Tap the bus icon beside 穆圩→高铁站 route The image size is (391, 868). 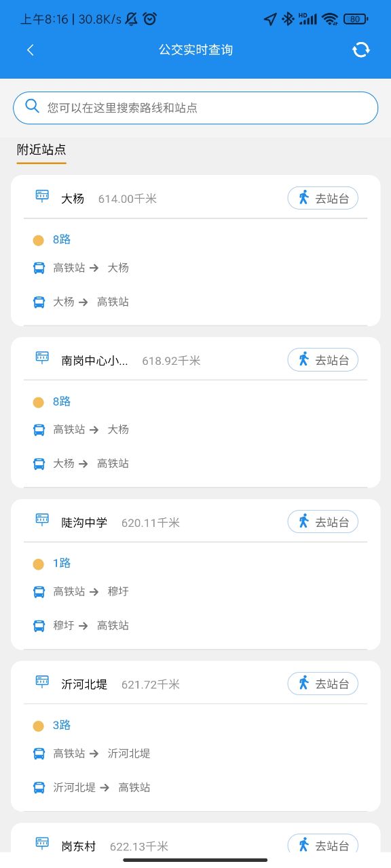tap(39, 625)
